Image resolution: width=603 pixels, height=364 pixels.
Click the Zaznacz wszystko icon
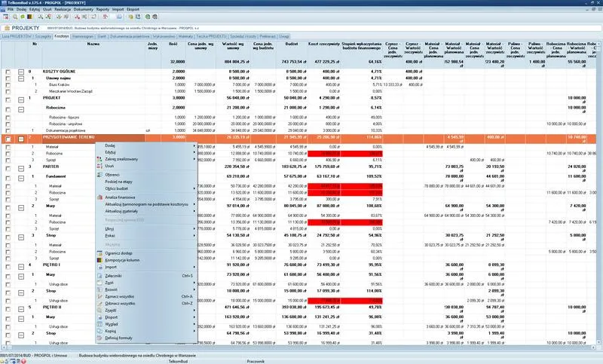click(99, 297)
